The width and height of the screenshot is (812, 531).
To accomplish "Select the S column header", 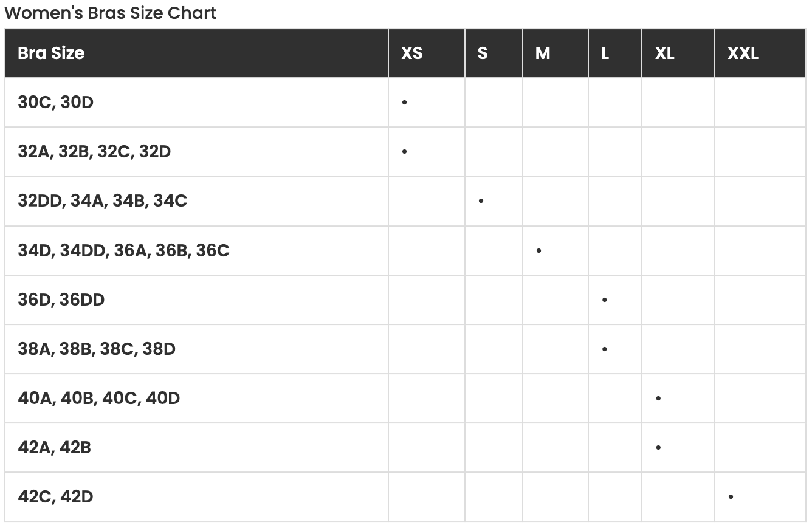I will click(483, 53).
